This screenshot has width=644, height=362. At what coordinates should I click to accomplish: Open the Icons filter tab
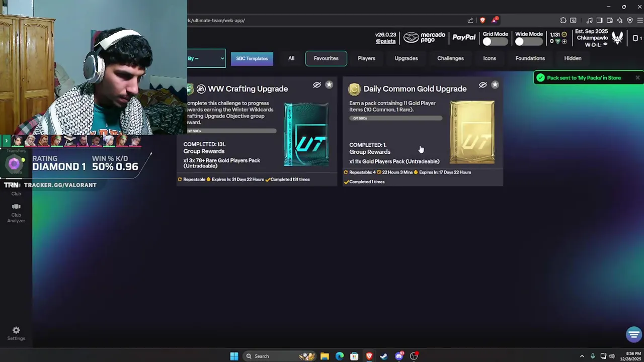pyautogui.click(x=490, y=58)
